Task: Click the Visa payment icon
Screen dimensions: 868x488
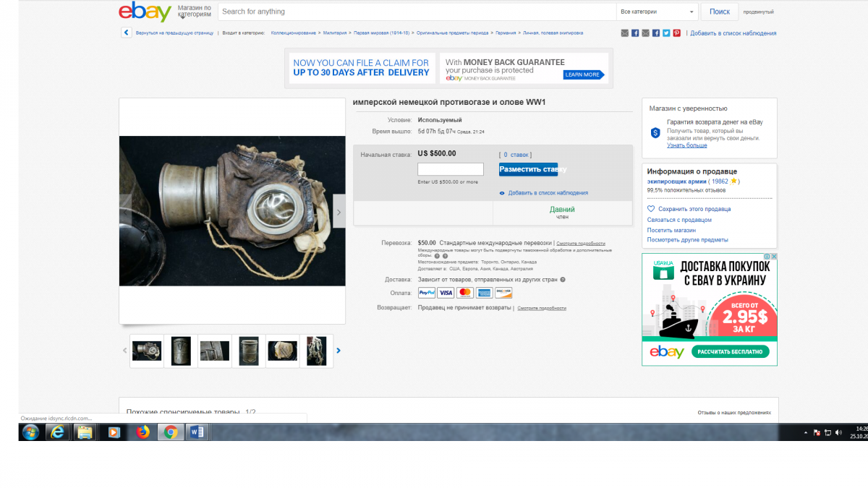Action: point(446,293)
